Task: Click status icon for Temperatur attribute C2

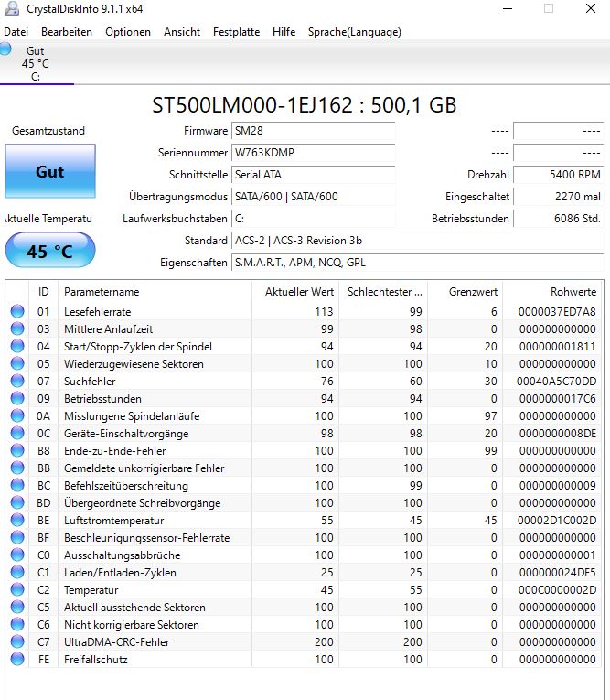Action: point(17,589)
